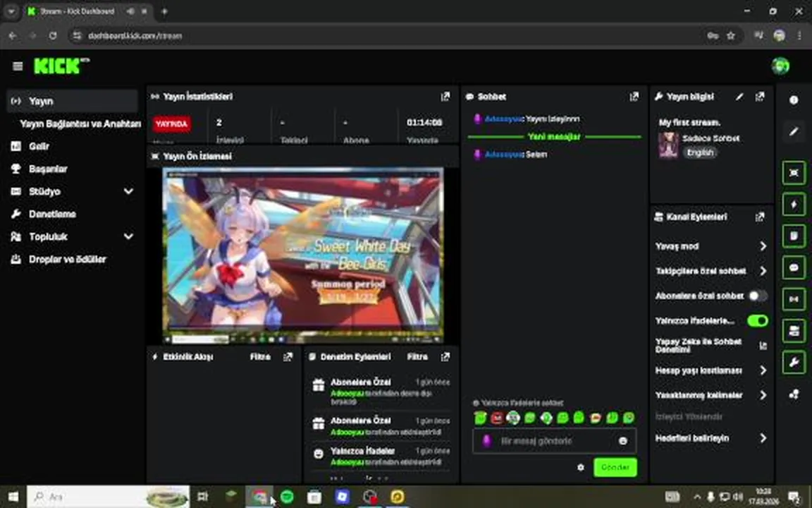Send the message with Gönder button

coord(615,467)
